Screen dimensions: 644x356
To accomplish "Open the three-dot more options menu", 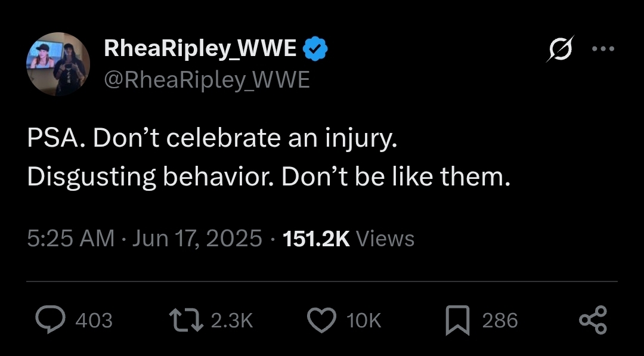I will pyautogui.click(x=602, y=49).
